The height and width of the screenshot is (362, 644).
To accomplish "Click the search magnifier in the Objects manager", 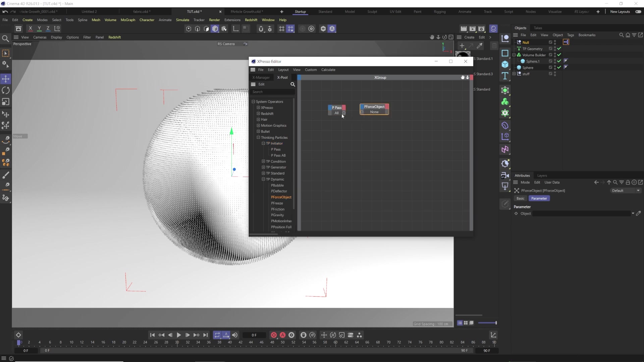I will pyautogui.click(x=621, y=35).
